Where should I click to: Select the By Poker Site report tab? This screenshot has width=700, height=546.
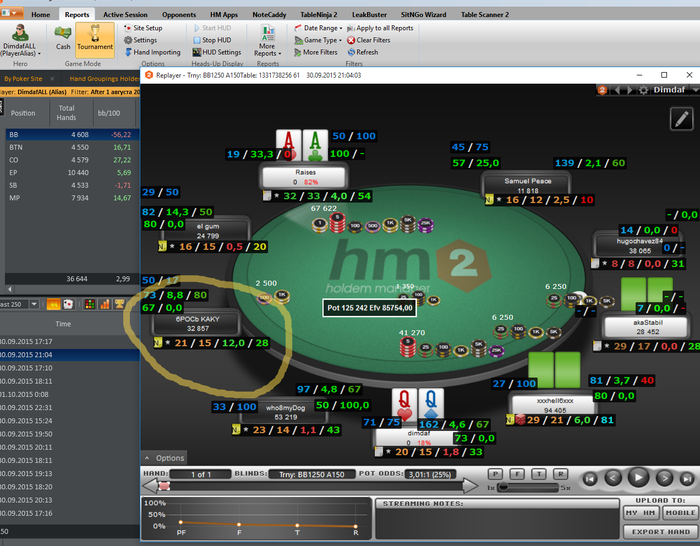pos(23,79)
